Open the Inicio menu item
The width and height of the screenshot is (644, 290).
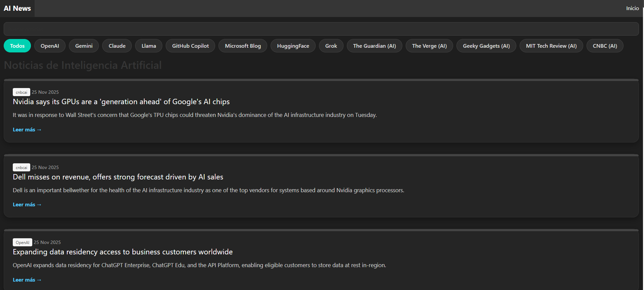632,8
